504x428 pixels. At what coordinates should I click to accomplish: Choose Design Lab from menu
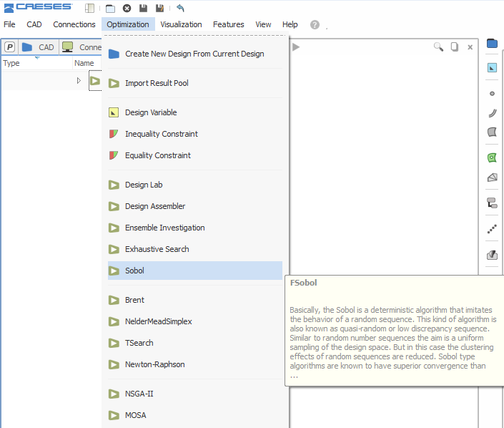tap(195, 185)
